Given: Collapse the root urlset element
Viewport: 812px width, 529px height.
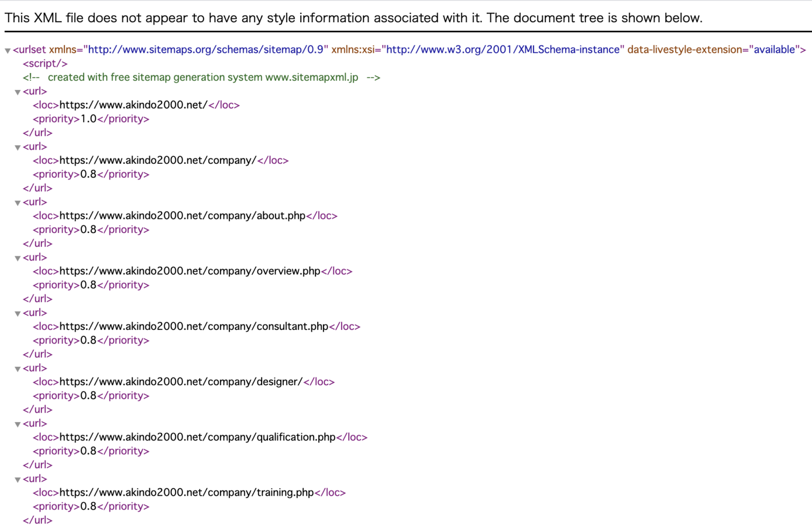Looking at the screenshot, I should click(7, 50).
